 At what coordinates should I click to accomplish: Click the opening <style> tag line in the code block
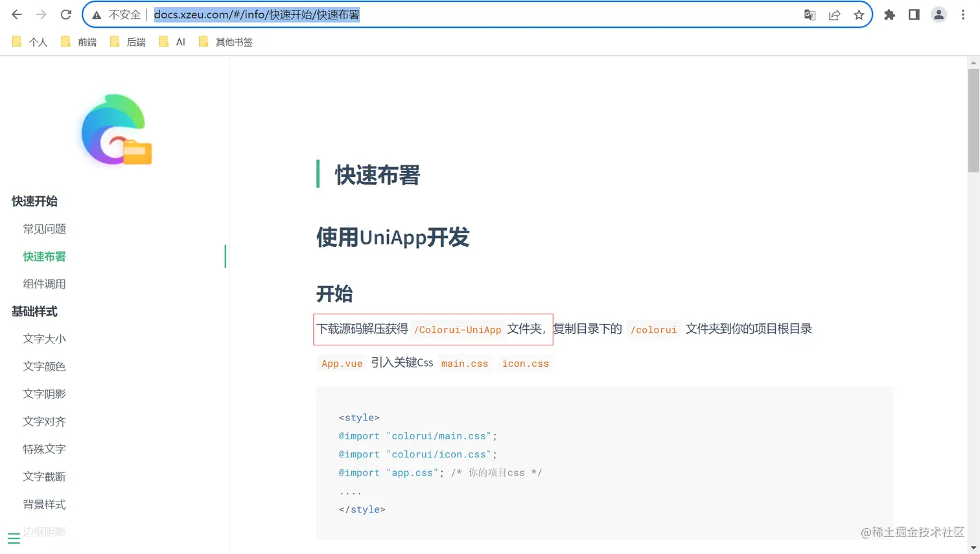click(359, 418)
